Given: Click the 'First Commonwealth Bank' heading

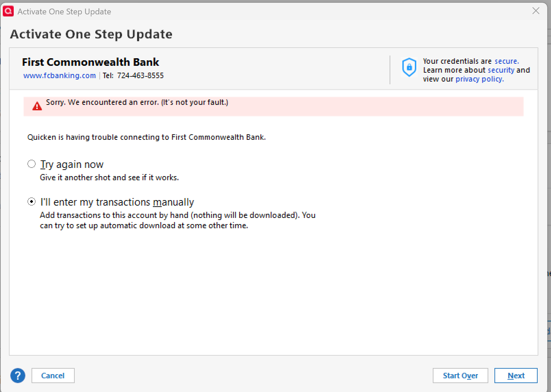Looking at the screenshot, I should 90,62.
